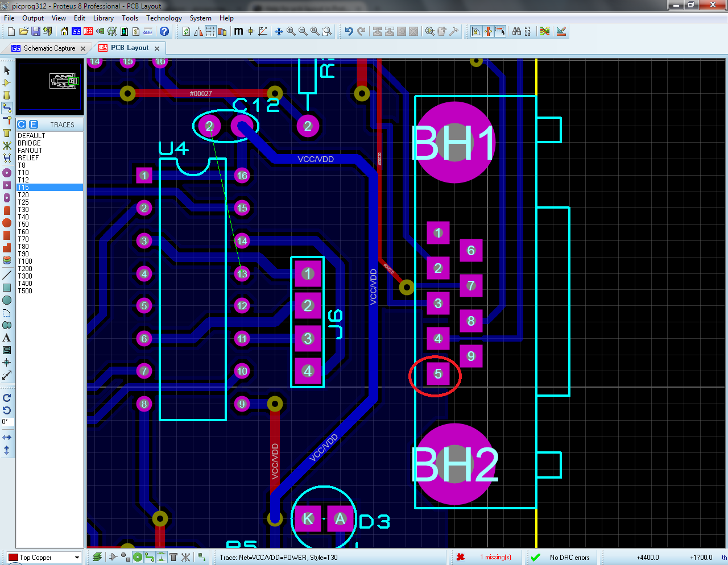Open the Top Copper layer dropdown

coord(43,558)
